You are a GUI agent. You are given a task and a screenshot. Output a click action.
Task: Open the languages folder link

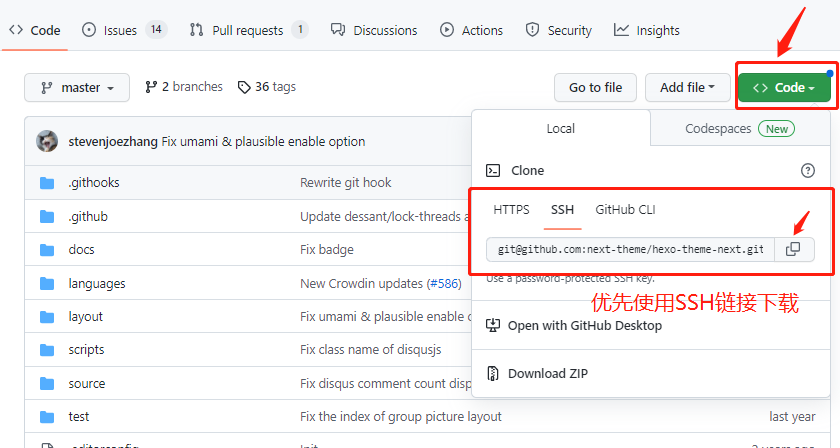tap(97, 283)
